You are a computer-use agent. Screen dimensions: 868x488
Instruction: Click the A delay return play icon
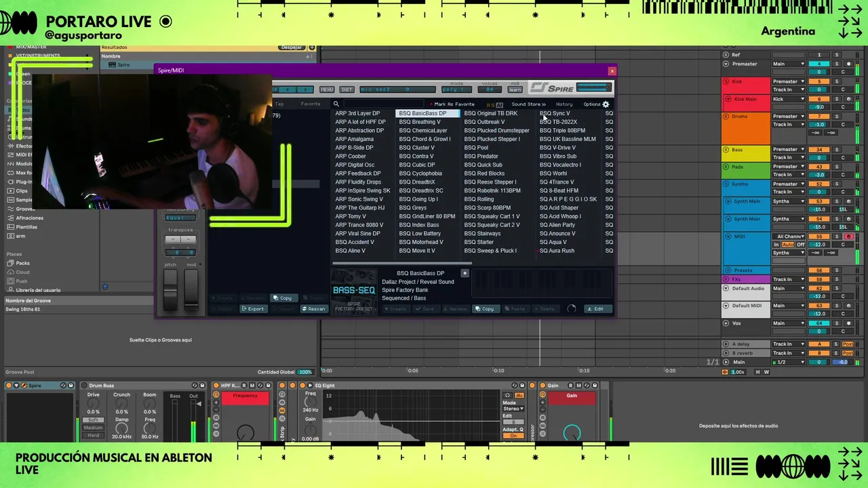click(x=726, y=344)
